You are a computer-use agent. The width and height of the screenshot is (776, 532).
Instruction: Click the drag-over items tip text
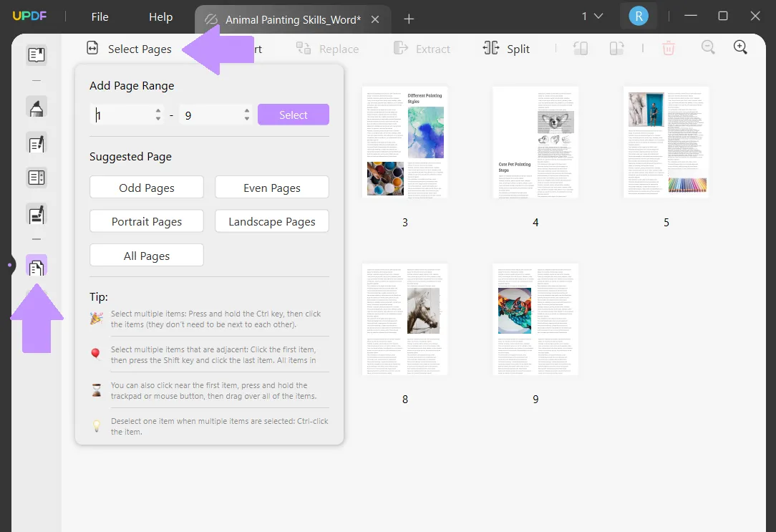coord(214,390)
